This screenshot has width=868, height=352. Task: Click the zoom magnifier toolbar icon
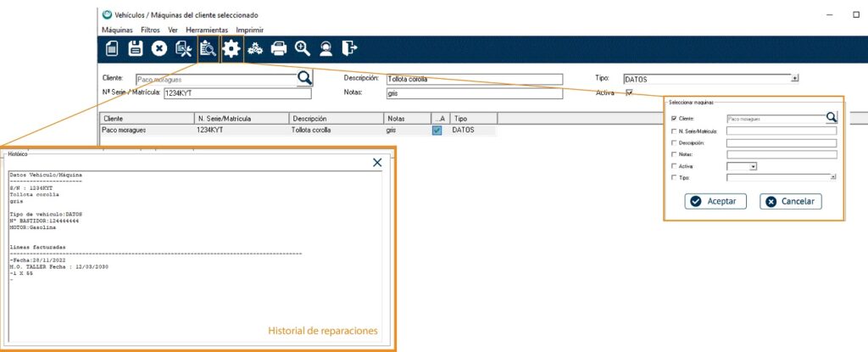(302, 49)
